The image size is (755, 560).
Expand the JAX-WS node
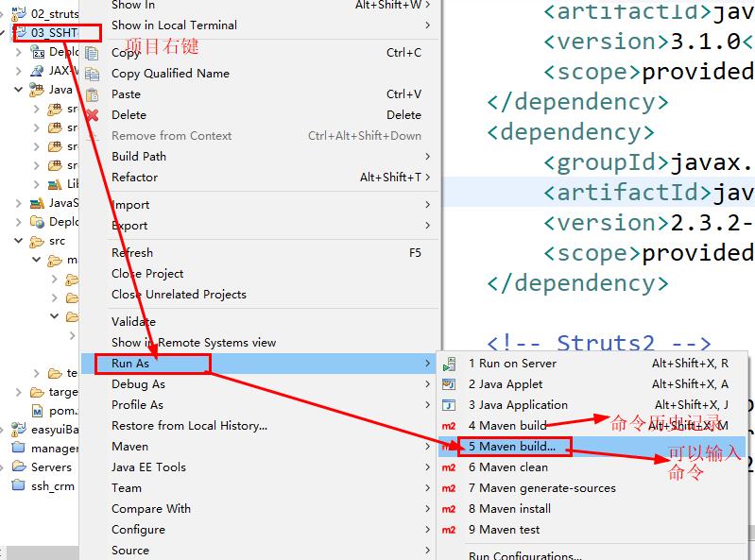18,71
